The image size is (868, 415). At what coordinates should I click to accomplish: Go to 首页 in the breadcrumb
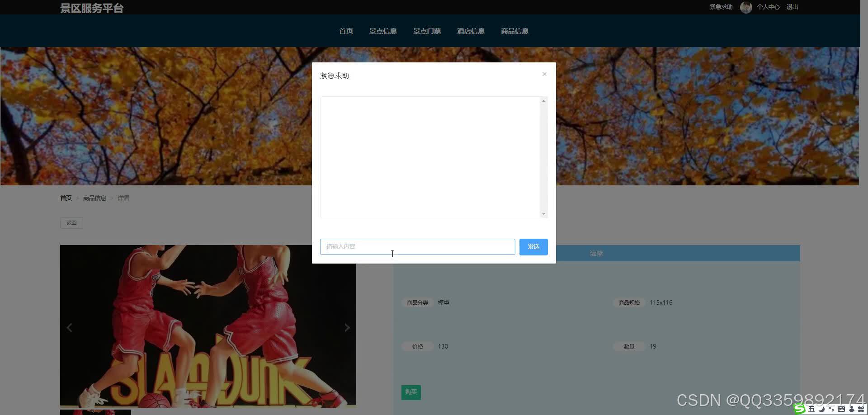click(x=66, y=198)
